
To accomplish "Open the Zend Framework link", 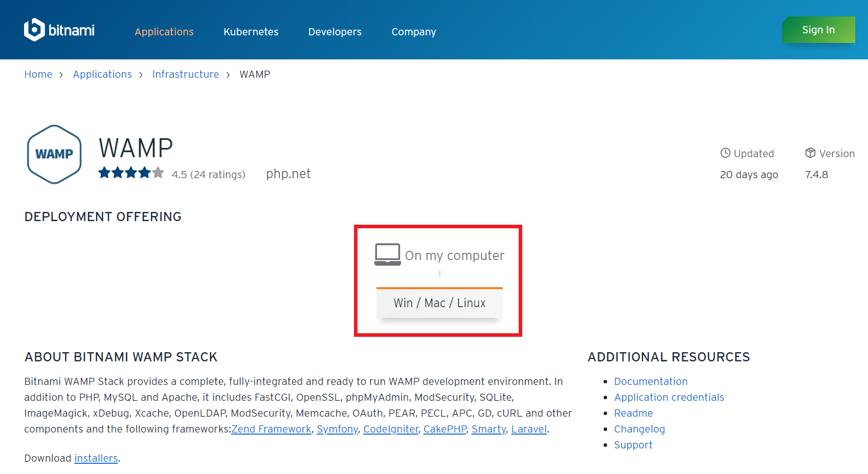I will pyautogui.click(x=271, y=429).
